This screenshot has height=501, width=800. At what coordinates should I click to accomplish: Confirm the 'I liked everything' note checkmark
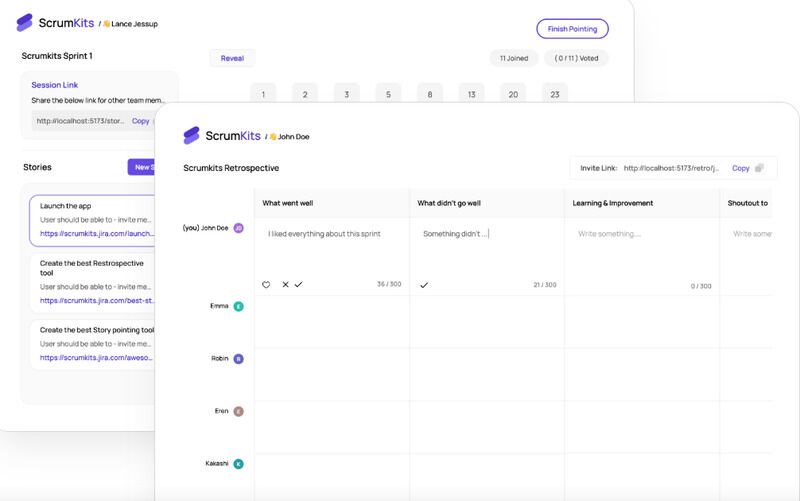(x=298, y=285)
